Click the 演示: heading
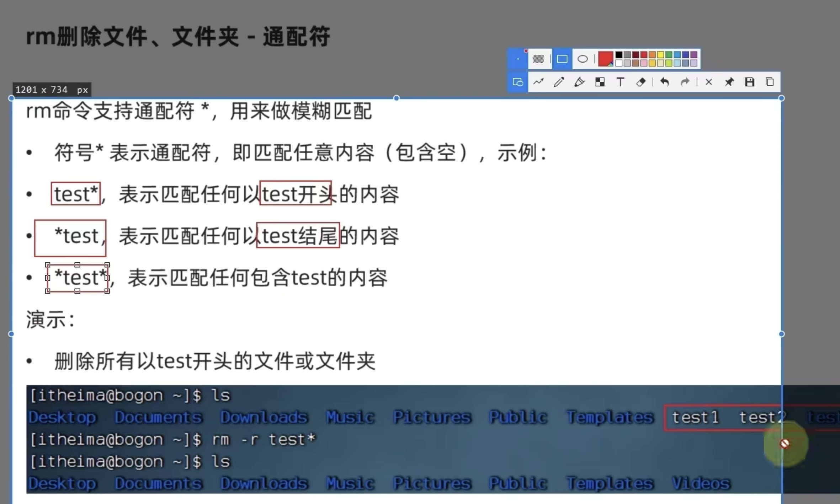 50,320
